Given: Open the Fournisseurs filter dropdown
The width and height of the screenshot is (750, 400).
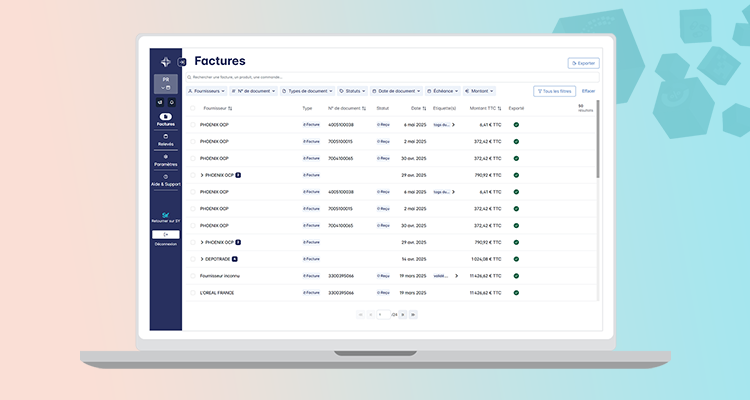Looking at the screenshot, I should click(206, 91).
